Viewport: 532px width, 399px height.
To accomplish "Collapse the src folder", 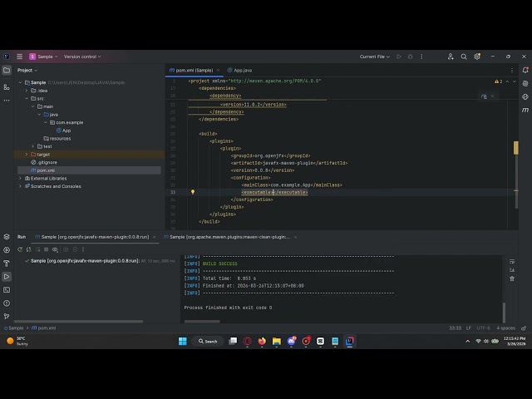I will click(x=27, y=98).
